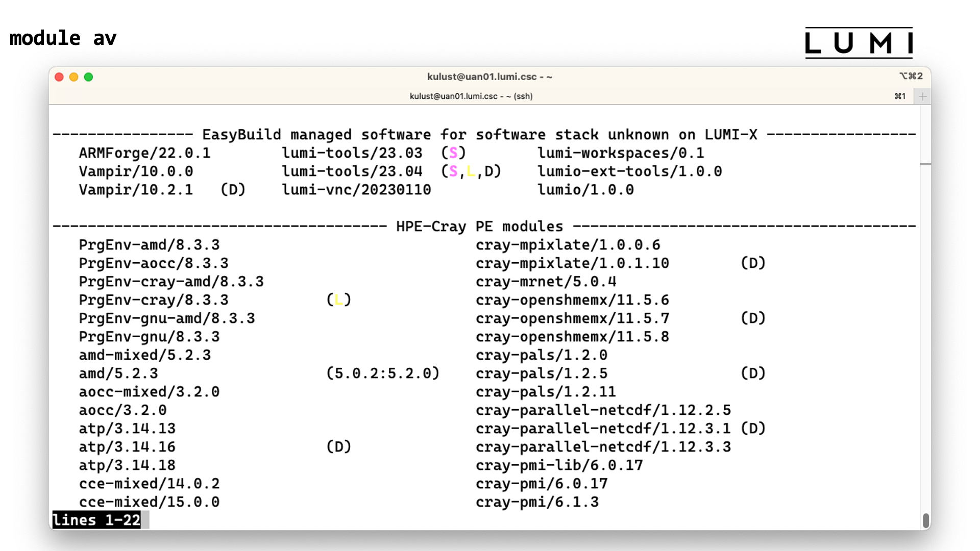This screenshot has width=980, height=551.
Task: Click the cray-pmi-lib/6.0.17 entry
Action: tap(559, 465)
